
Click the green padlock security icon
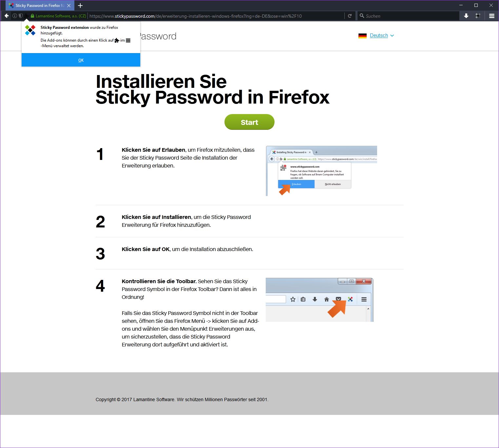[x=32, y=16]
